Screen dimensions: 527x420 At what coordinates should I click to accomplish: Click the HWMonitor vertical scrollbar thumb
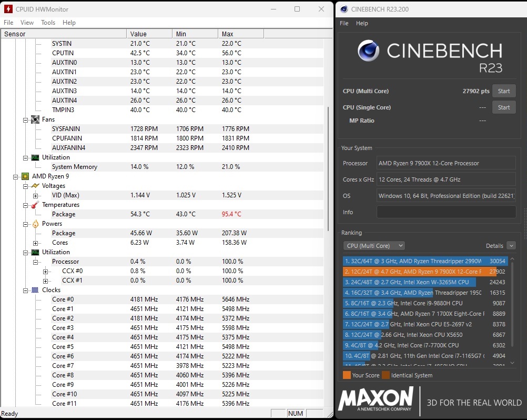(328, 169)
